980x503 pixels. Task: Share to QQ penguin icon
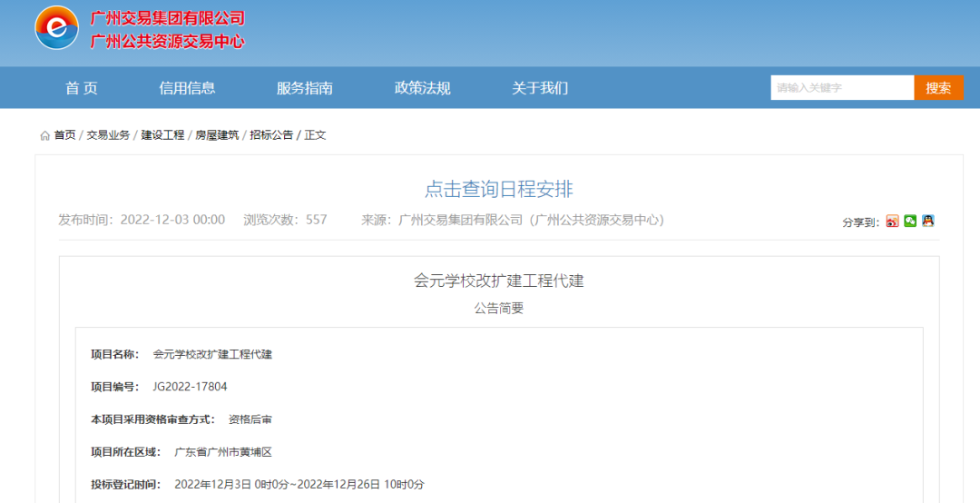click(928, 221)
